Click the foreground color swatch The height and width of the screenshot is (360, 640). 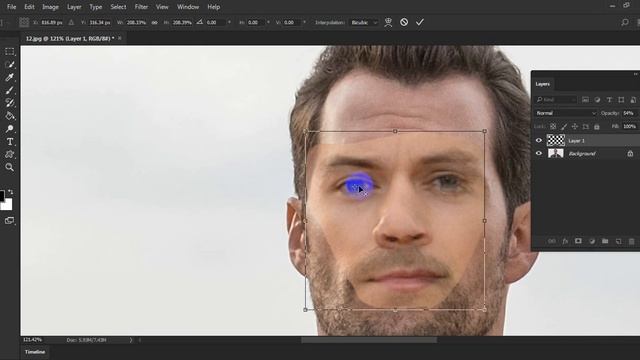[2, 196]
